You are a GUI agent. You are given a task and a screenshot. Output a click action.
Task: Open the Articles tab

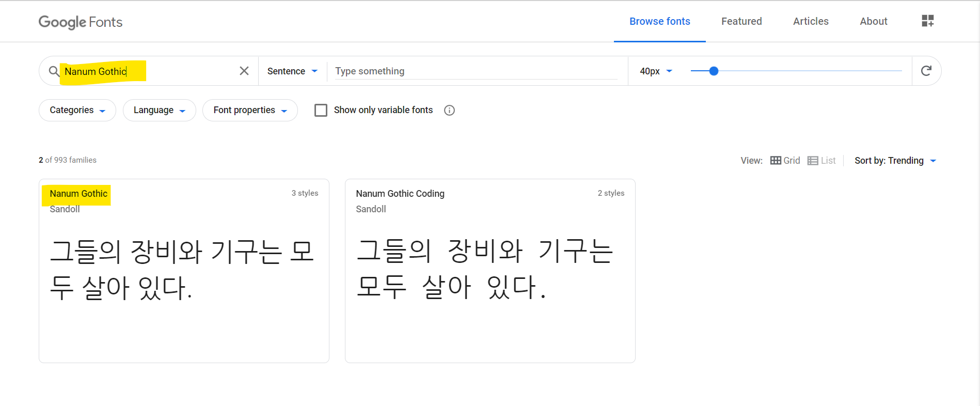click(811, 21)
